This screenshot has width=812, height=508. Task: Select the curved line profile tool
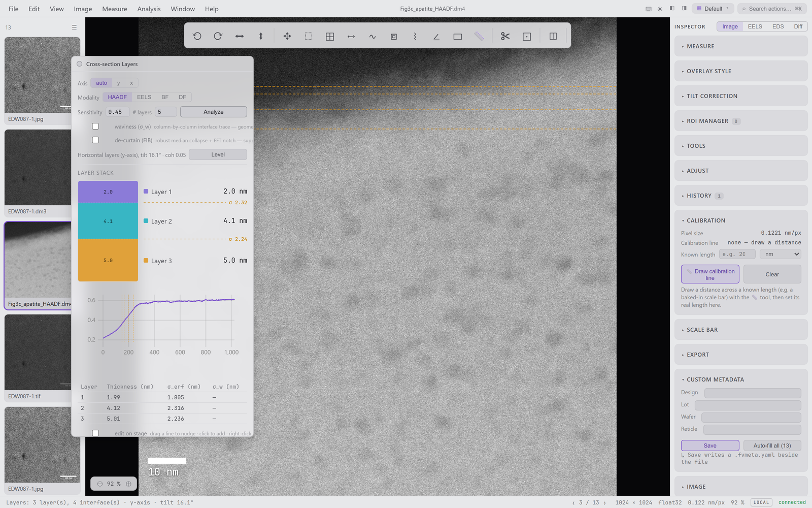(x=373, y=36)
